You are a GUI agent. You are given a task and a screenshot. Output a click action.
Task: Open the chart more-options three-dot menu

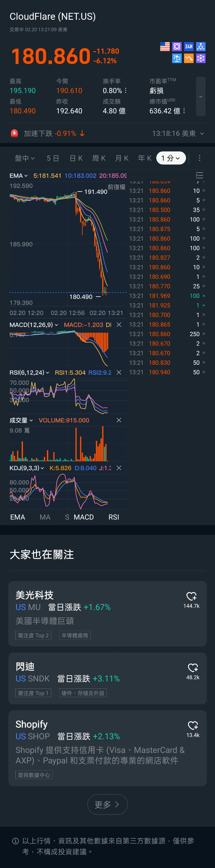point(200,158)
